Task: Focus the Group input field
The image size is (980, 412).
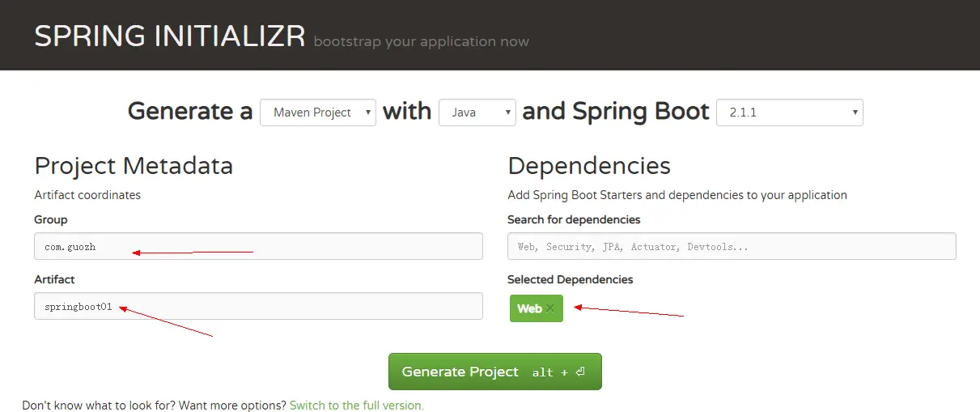Action: tap(258, 246)
